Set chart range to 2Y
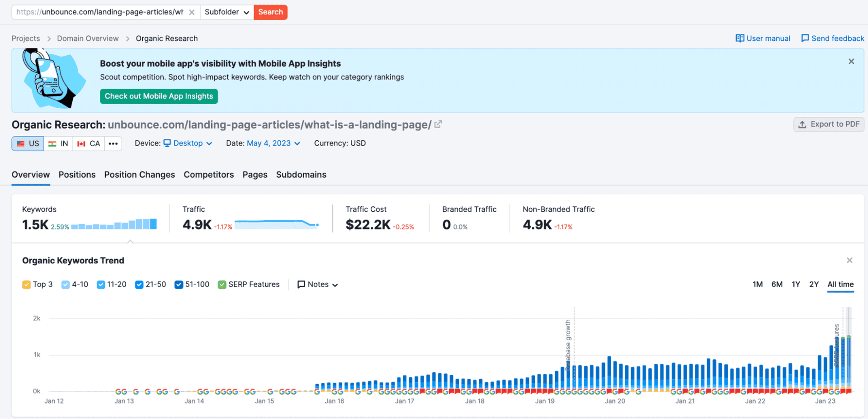The image size is (868, 419). coord(814,285)
